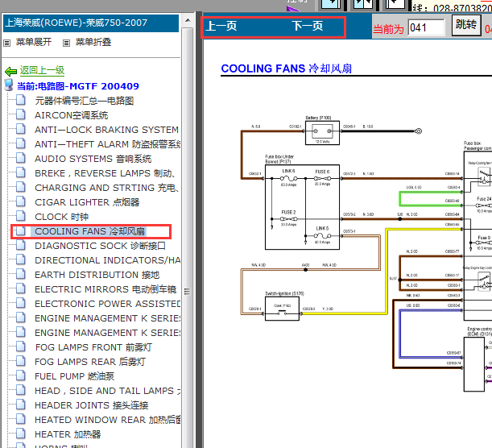The image size is (492, 448).
Task: Open CLOCK 时钟 document icon
Action: (21, 216)
